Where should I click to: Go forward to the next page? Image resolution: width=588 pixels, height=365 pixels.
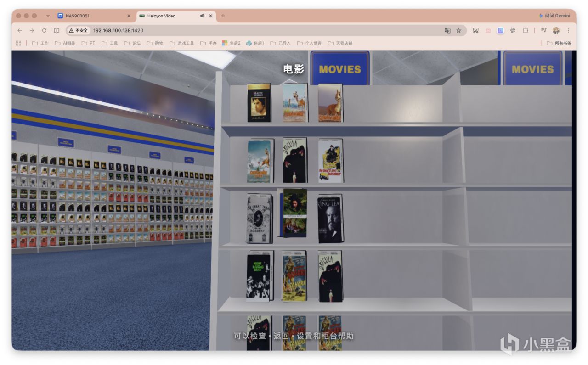pyautogui.click(x=32, y=30)
